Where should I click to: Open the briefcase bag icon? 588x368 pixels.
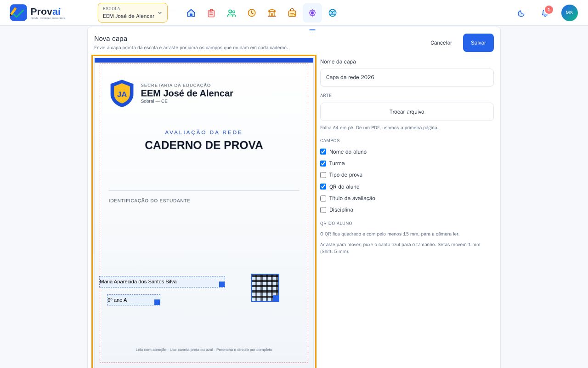click(292, 13)
